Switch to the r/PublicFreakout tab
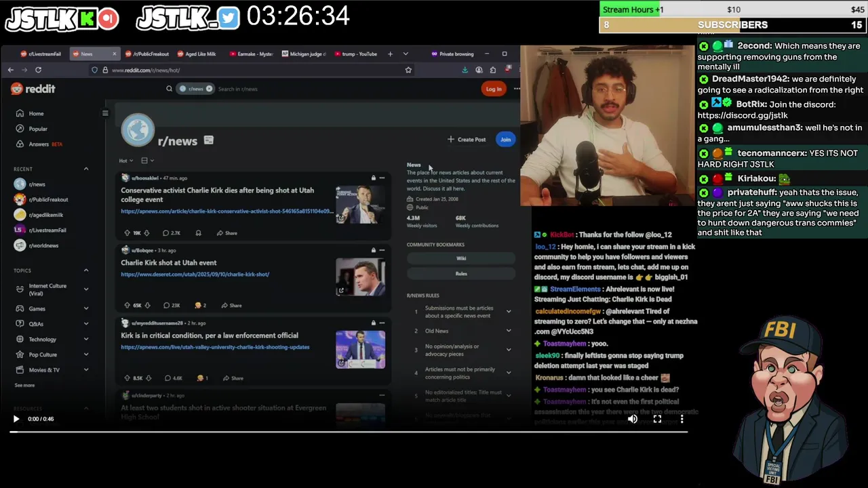This screenshot has width=868, height=488. pos(146,54)
